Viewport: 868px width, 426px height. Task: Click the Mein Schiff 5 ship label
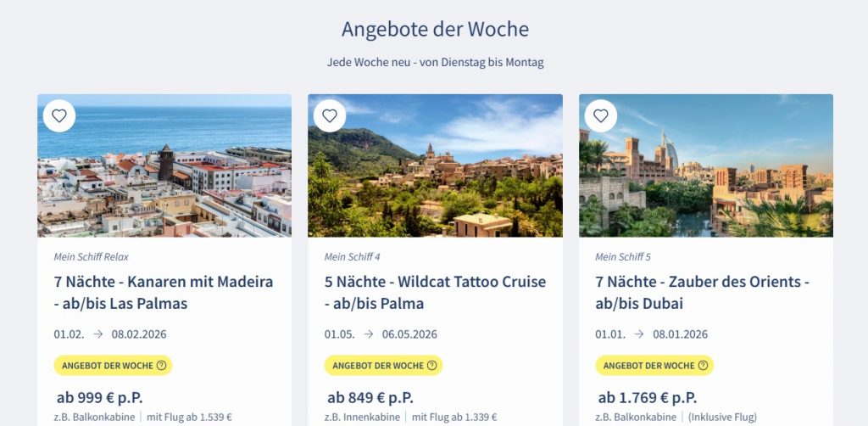point(623,256)
